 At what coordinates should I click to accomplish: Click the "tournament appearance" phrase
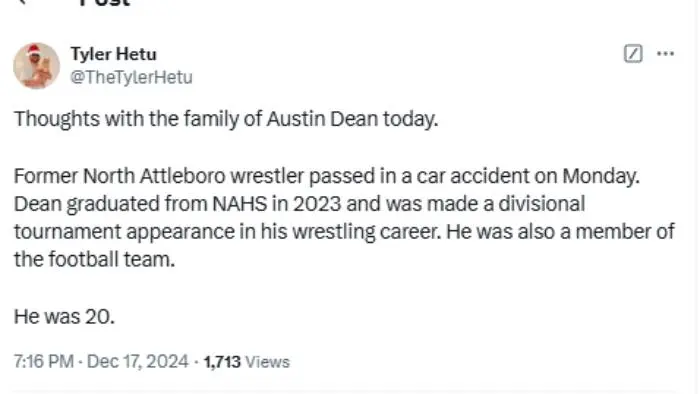[x=125, y=232]
